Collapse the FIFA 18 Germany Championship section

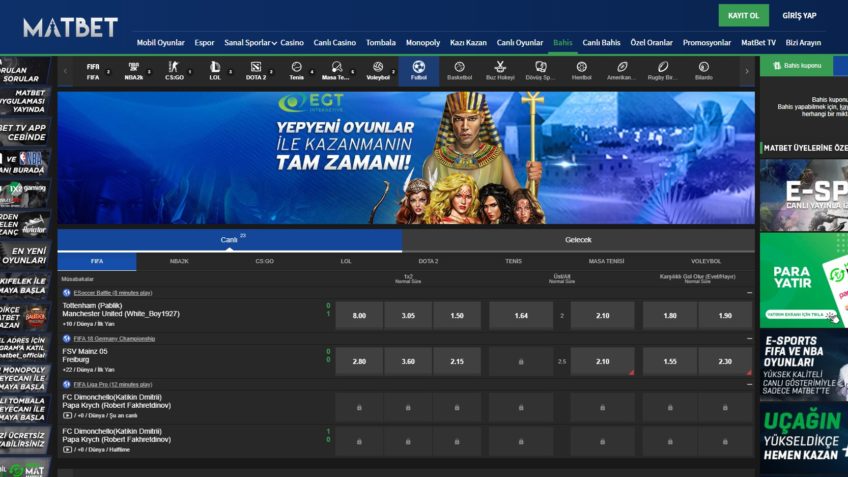[749, 339]
